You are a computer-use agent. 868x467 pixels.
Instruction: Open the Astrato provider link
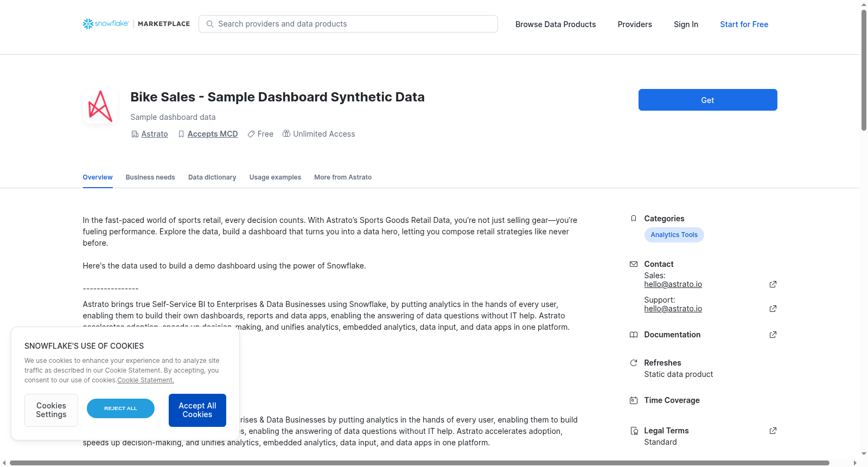[x=155, y=134]
